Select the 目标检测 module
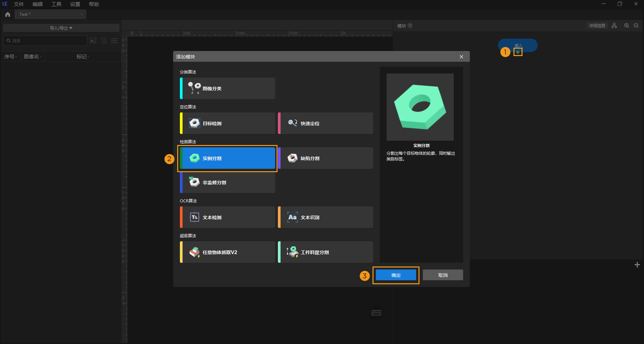The image size is (644, 344). coord(228,123)
